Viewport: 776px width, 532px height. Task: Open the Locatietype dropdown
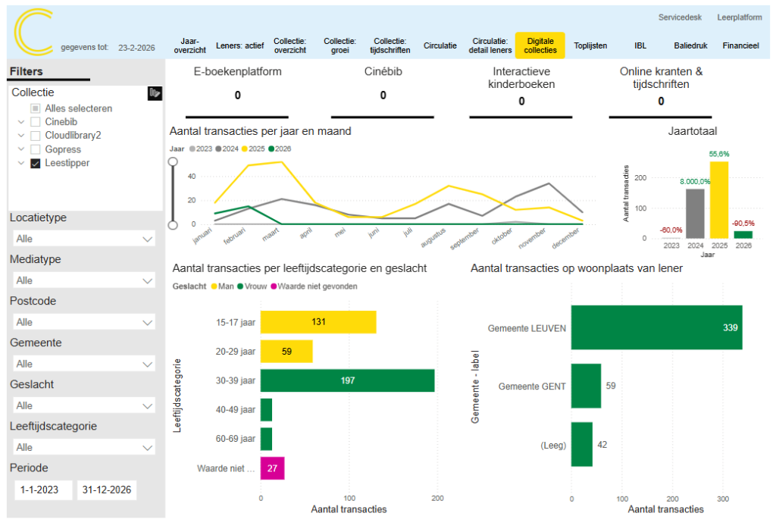pyautogui.click(x=85, y=239)
